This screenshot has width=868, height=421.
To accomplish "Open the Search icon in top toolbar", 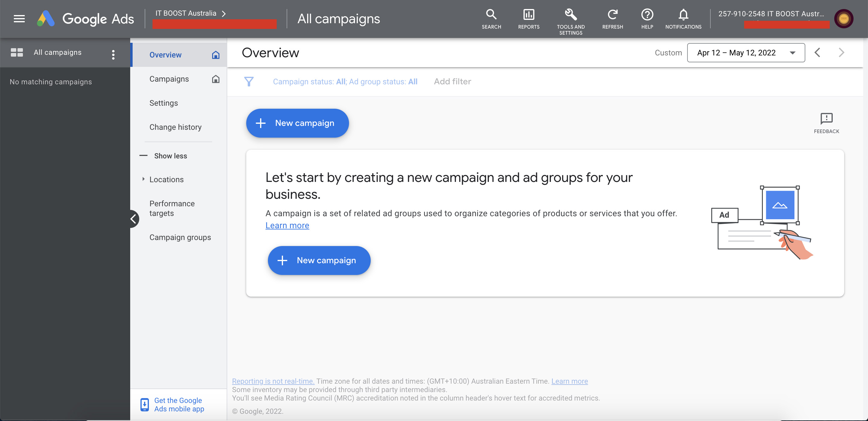I will pyautogui.click(x=491, y=15).
